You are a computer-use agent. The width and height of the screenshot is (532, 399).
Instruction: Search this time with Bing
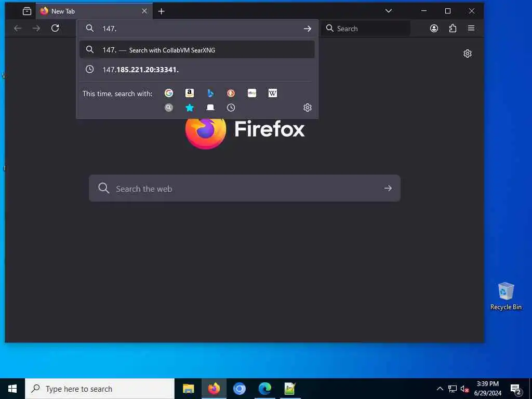(210, 93)
